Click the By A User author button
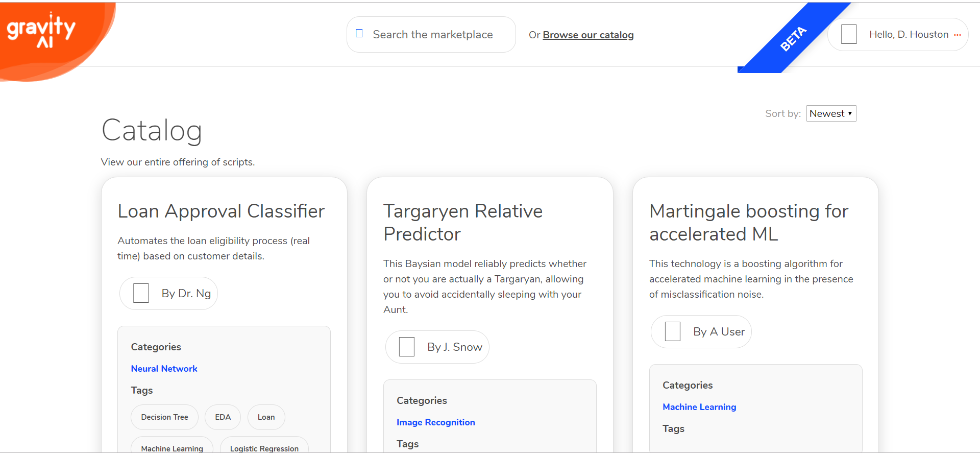 (x=701, y=331)
